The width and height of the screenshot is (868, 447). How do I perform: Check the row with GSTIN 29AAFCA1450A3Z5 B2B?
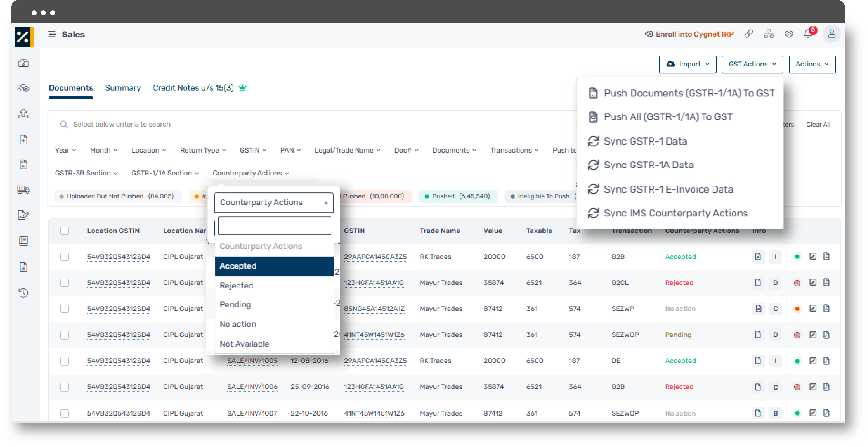65,257
